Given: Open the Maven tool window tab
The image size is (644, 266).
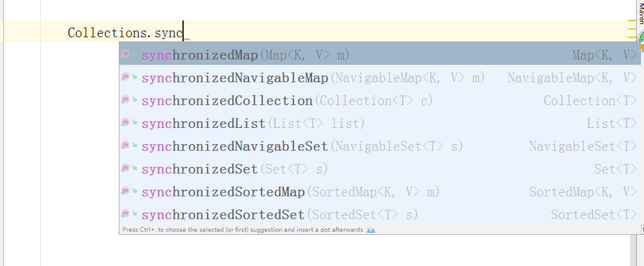Looking at the screenshot, I should [x=641, y=13].
